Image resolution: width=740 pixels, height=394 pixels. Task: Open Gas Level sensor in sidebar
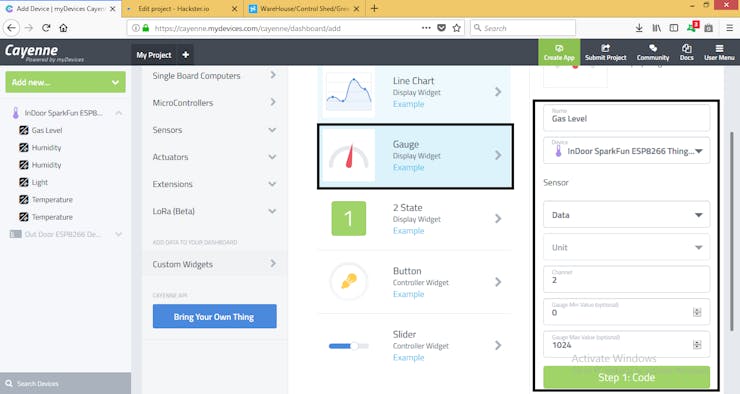tap(47, 130)
